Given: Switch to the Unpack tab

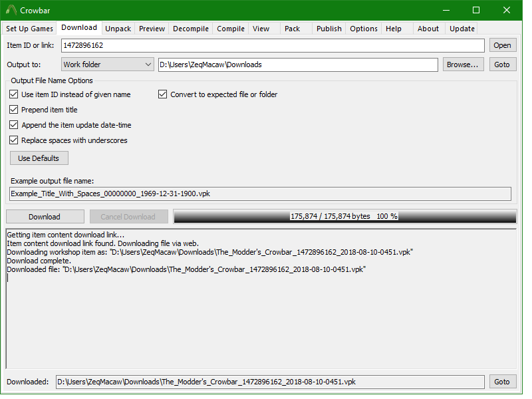Looking at the screenshot, I should [118, 29].
